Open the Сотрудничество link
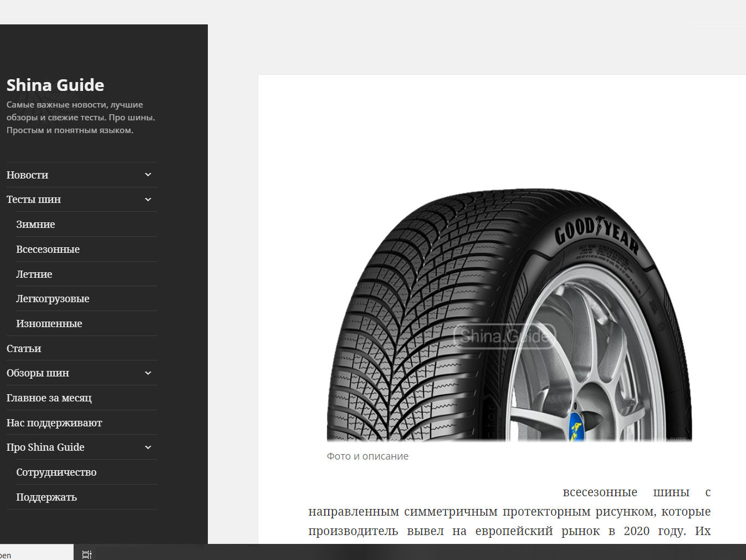The width and height of the screenshot is (746, 560). [56, 472]
